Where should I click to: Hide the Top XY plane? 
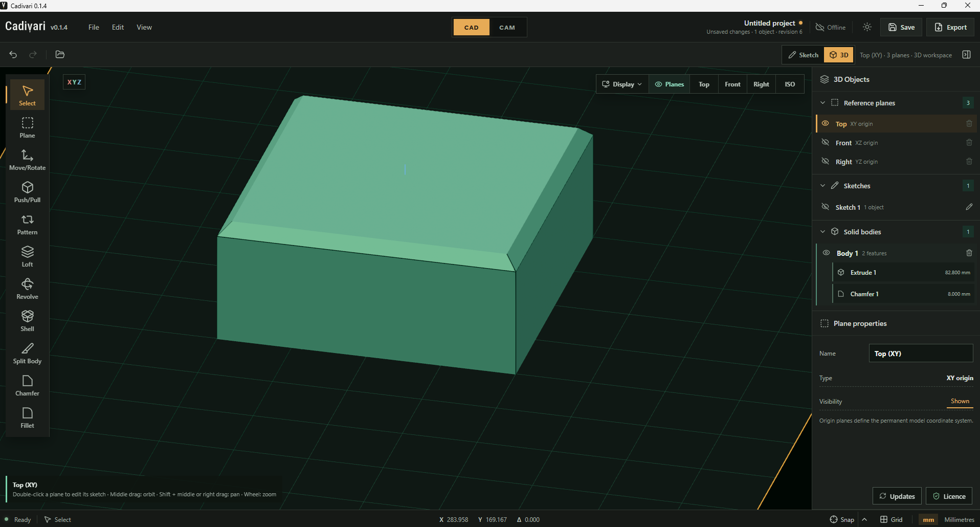(x=825, y=124)
